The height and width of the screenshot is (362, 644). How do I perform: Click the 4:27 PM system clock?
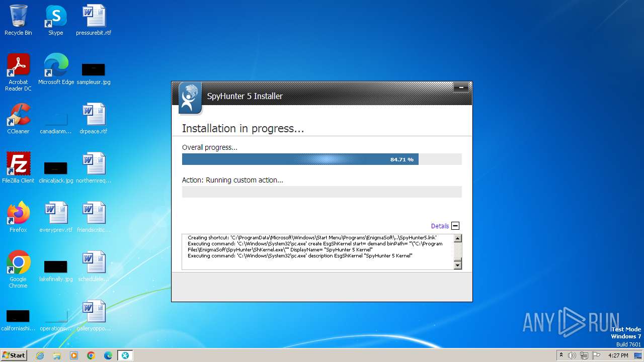pyautogui.click(x=618, y=355)
